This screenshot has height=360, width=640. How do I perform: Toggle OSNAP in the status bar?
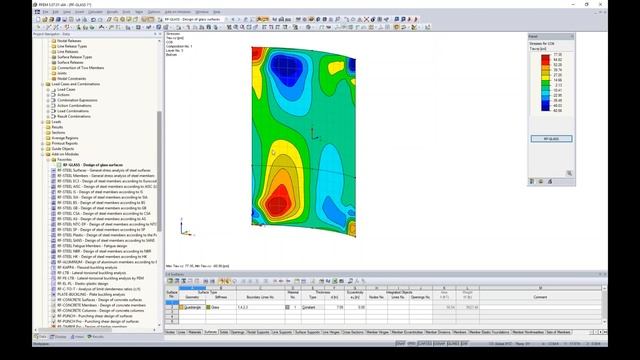tap(439, 344)
